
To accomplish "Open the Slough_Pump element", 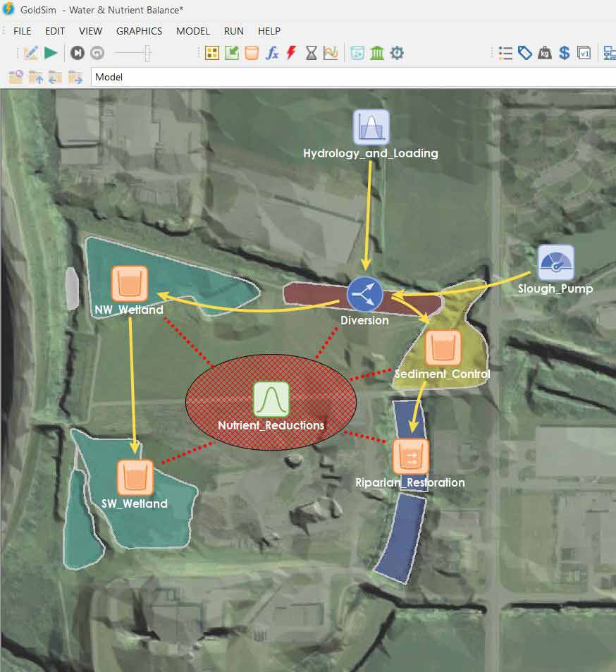I will 555,262.
